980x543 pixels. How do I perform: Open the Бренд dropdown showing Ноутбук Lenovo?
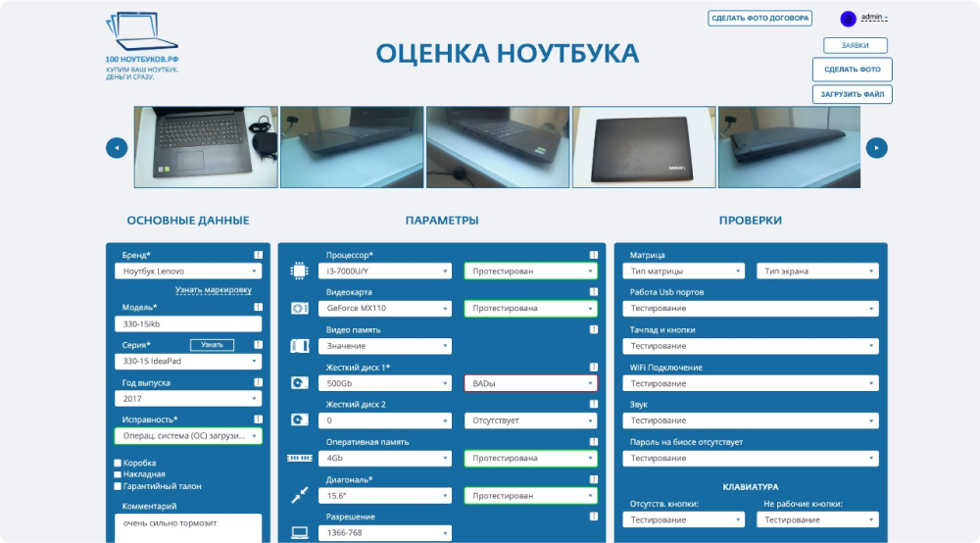(187, 271)
